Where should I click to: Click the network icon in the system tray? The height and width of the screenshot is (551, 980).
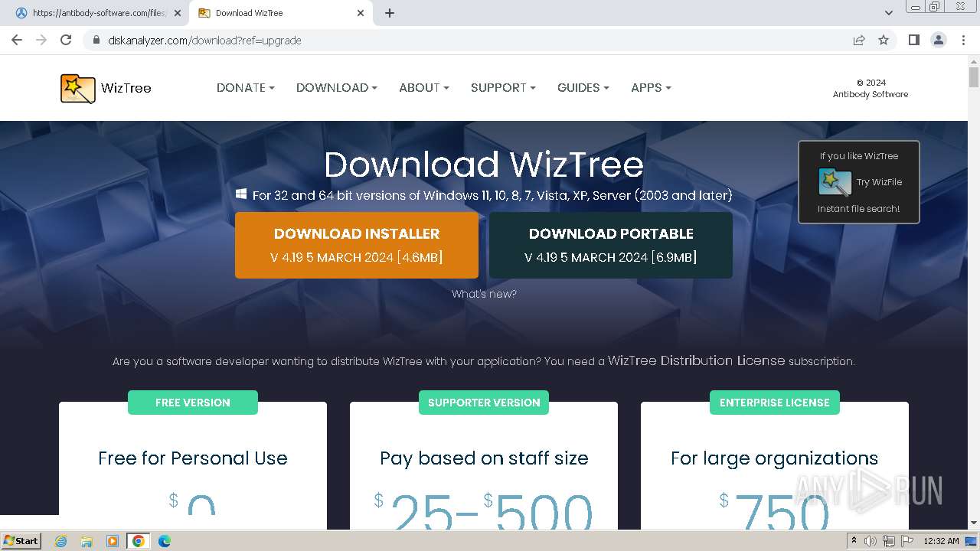889,541
